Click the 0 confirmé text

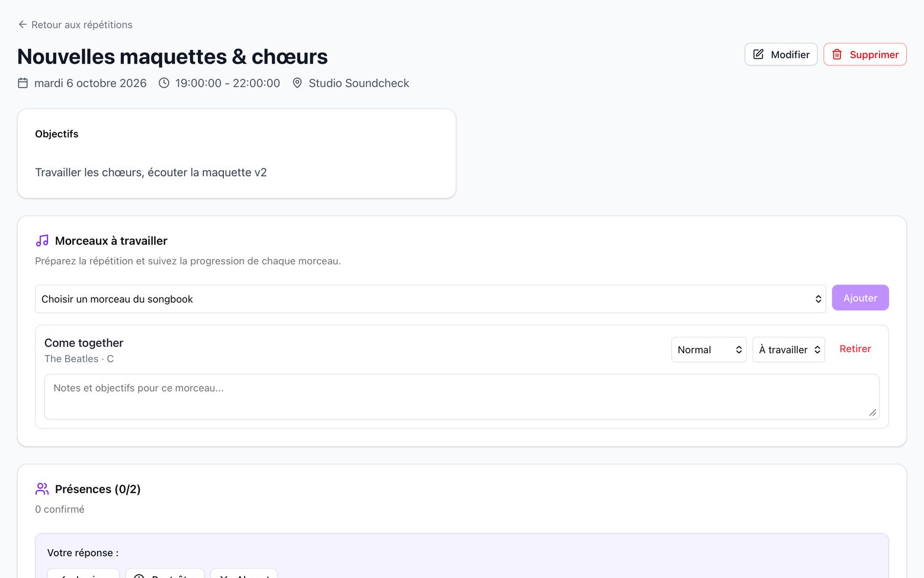point(60,509)
